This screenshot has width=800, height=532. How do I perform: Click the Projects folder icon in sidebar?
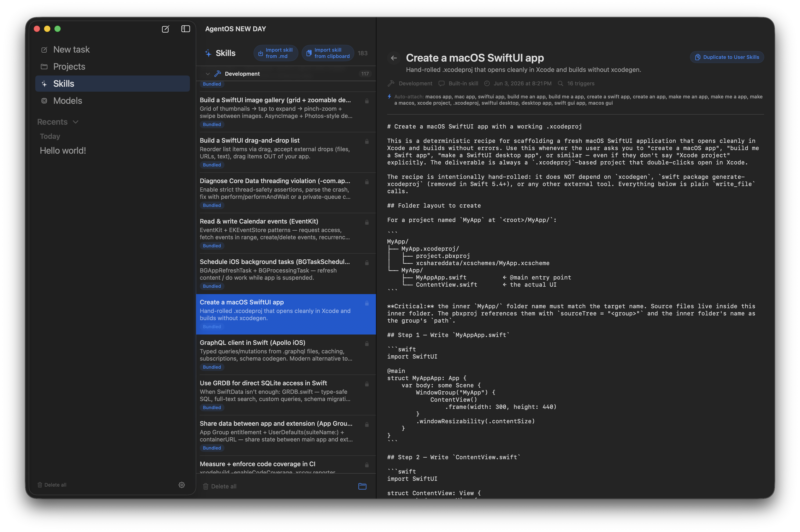(x=44, y=66)
